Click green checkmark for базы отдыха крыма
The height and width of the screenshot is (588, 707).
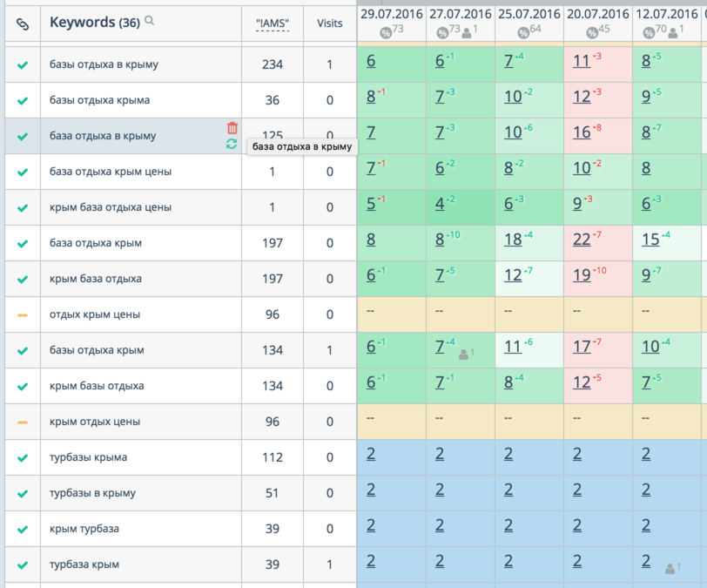(23, 101)
